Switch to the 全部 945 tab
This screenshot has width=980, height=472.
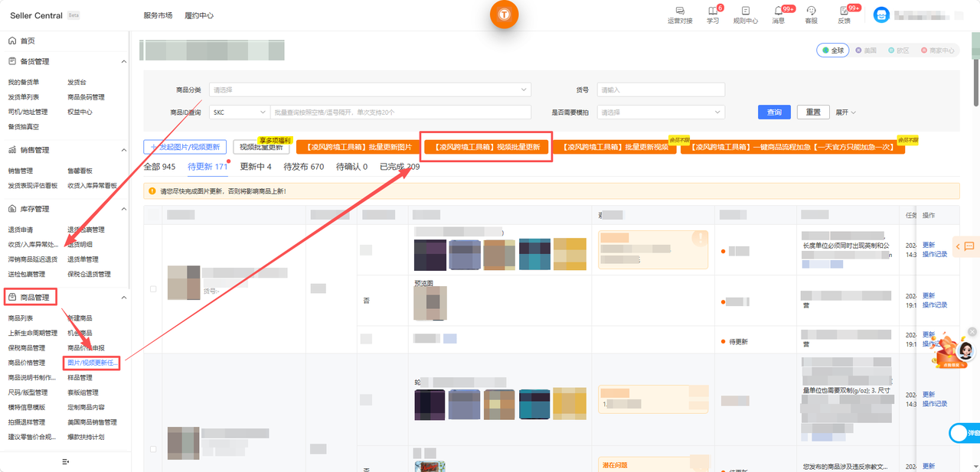(x=159, y=167)
